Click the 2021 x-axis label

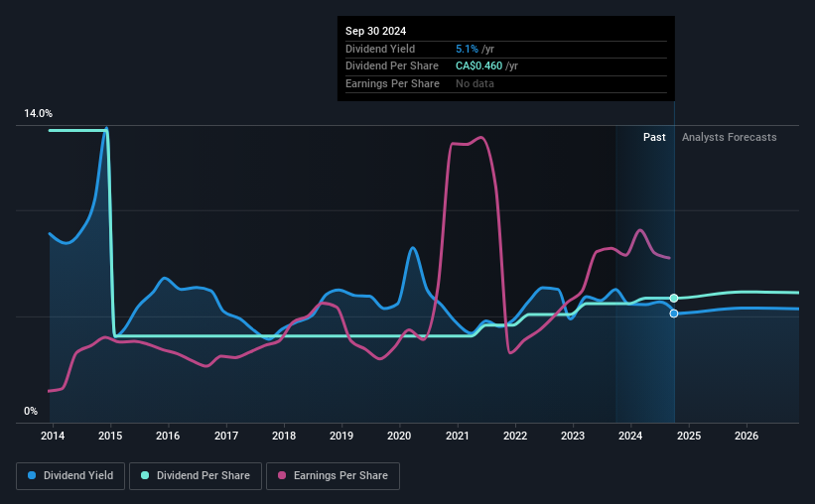458,436
